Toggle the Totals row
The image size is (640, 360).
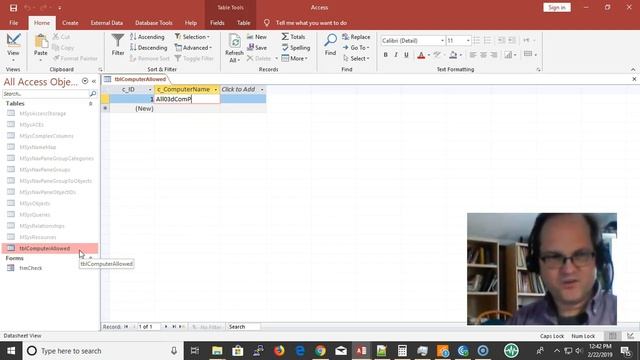[x=293, y=37]
